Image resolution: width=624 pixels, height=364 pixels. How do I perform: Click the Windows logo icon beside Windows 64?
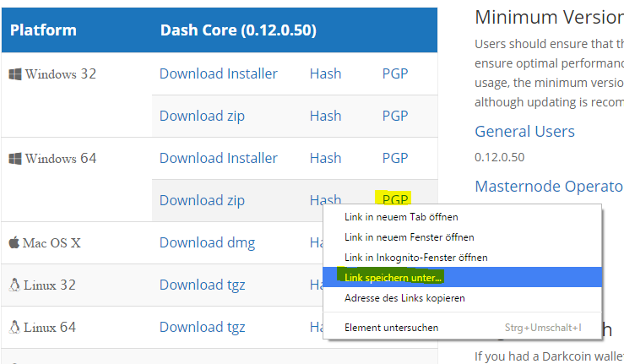(15, 159)
